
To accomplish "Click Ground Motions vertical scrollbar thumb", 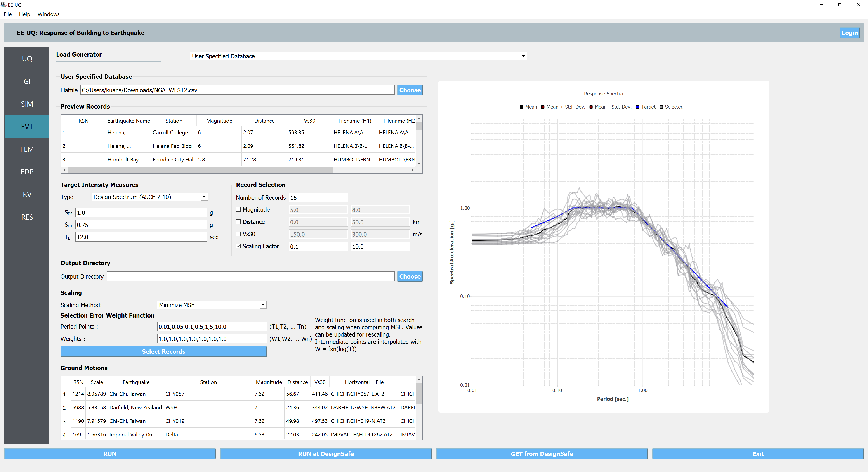I will tap(419, 394).
